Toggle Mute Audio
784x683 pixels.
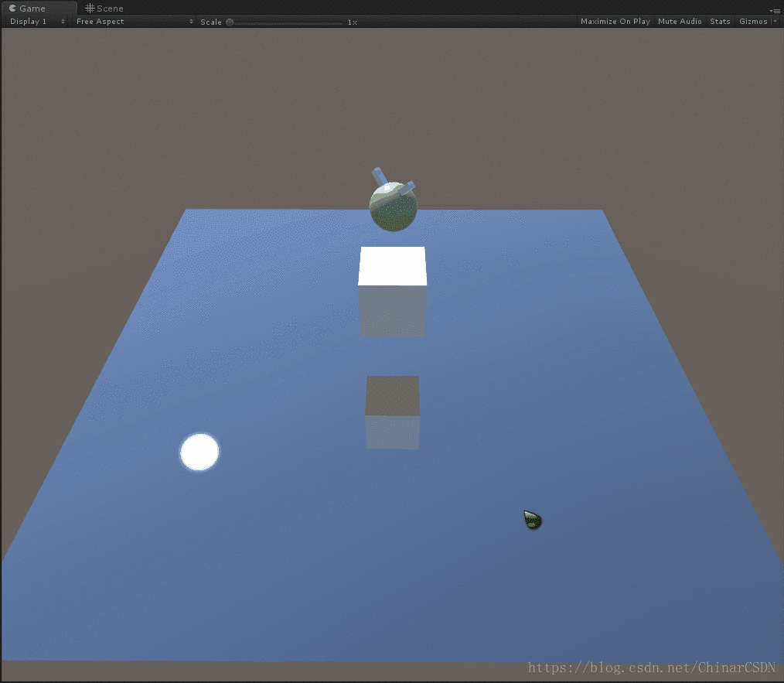point(680,22)
